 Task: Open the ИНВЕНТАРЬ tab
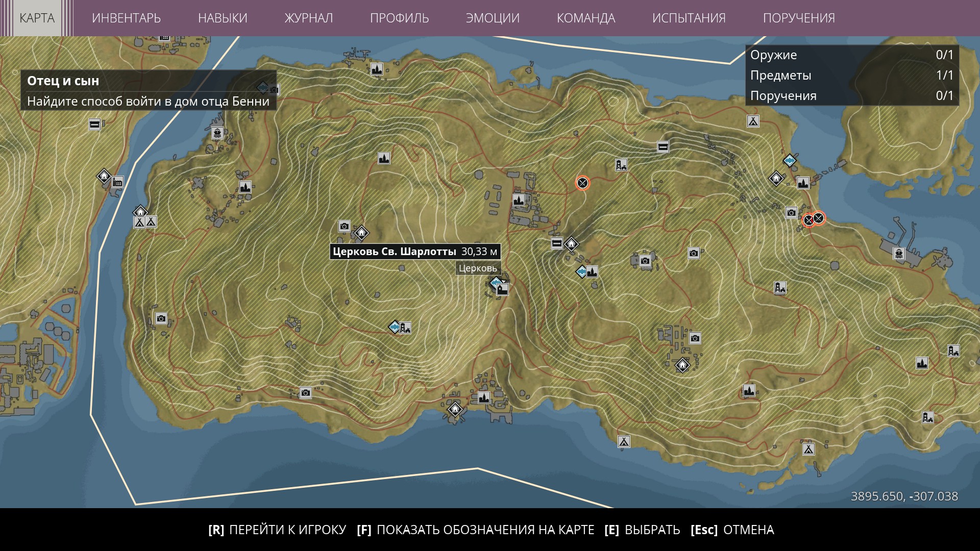tap(126, 18)
